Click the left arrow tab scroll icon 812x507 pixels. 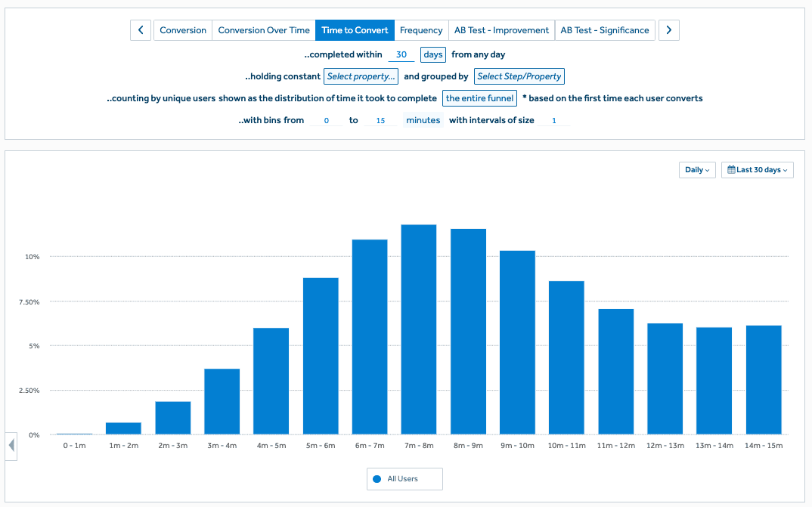[141, 30]
